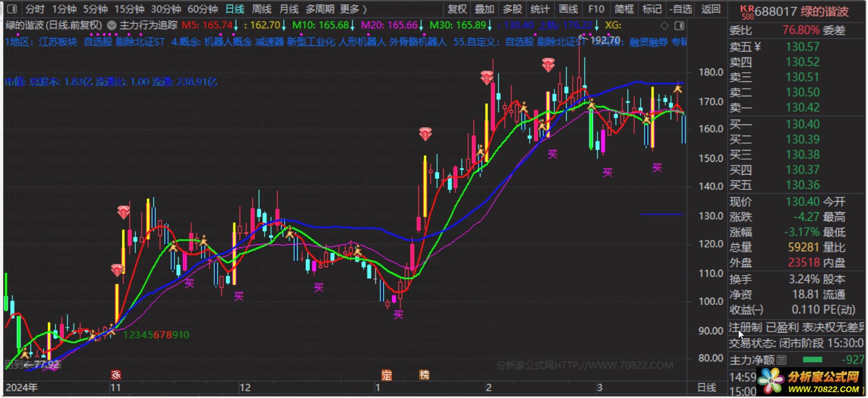Viewport: 868px width, 398px height.
Task: Open the indicator dropdown circle next to 绿的谐波
Action: (112, 25)
